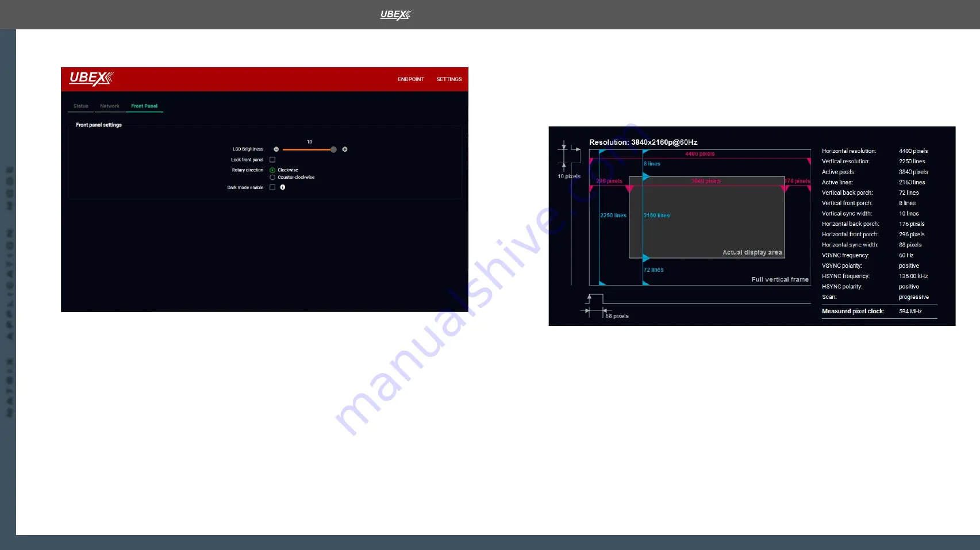Click the Full vertical frame label

(x=780, y=279)
